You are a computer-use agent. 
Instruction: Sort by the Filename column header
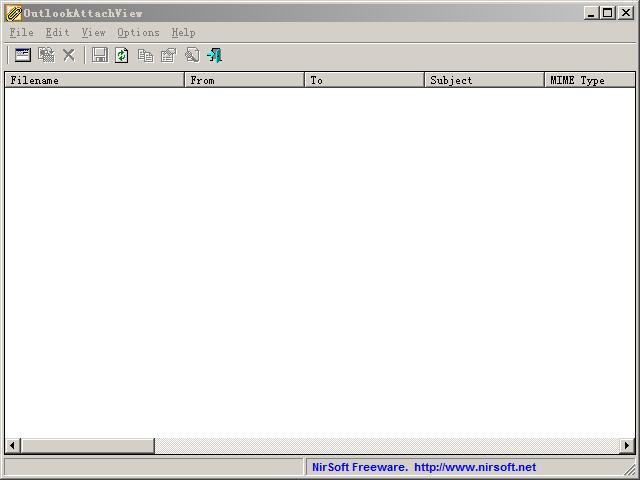click(x=95, y=80)
